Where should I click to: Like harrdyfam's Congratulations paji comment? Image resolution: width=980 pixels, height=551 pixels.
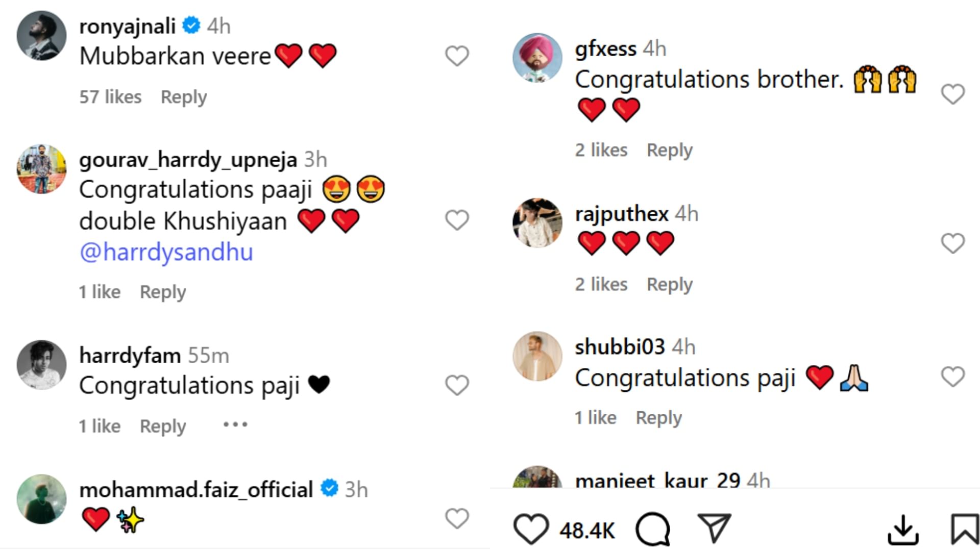457,385
